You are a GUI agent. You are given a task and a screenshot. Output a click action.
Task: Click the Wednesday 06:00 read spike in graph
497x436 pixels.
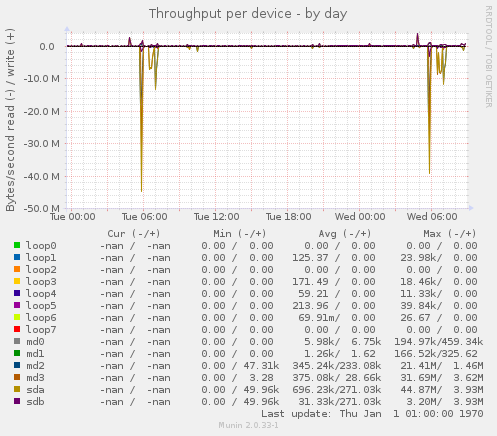(x=429, y=110)
